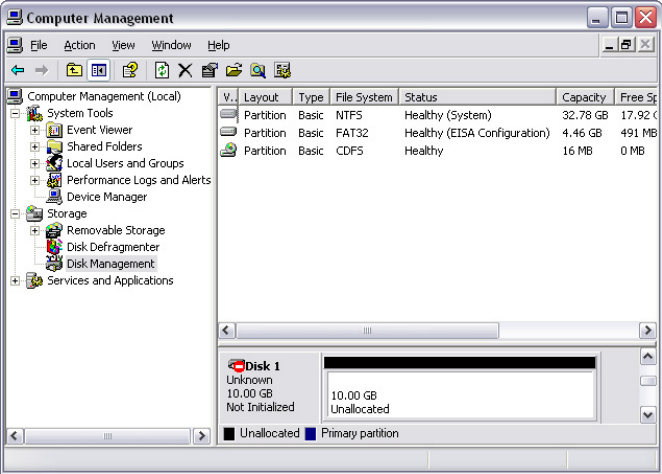Click the Properties toolbar icon
The width and height of the screenshot is (662, 474).
(209, 70)
